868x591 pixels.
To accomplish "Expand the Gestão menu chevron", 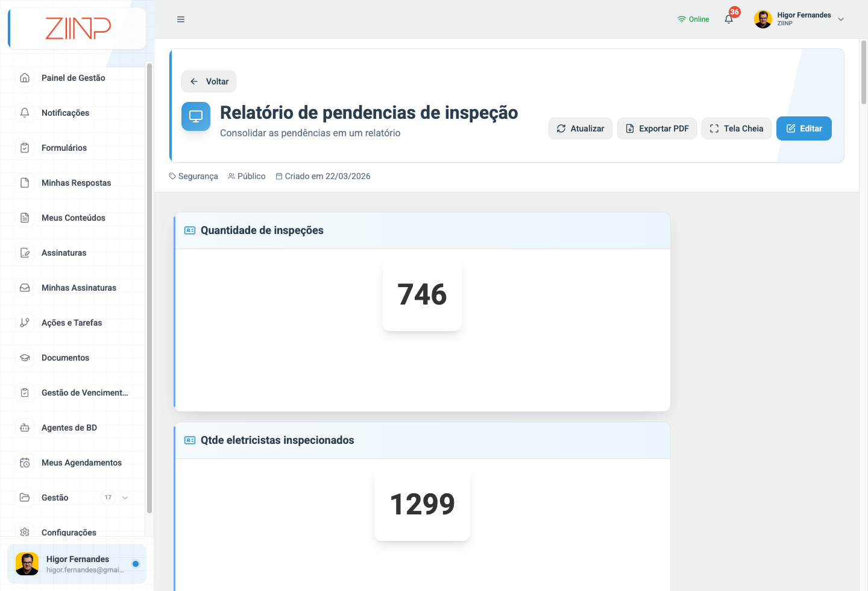I will tap(125, 498).
